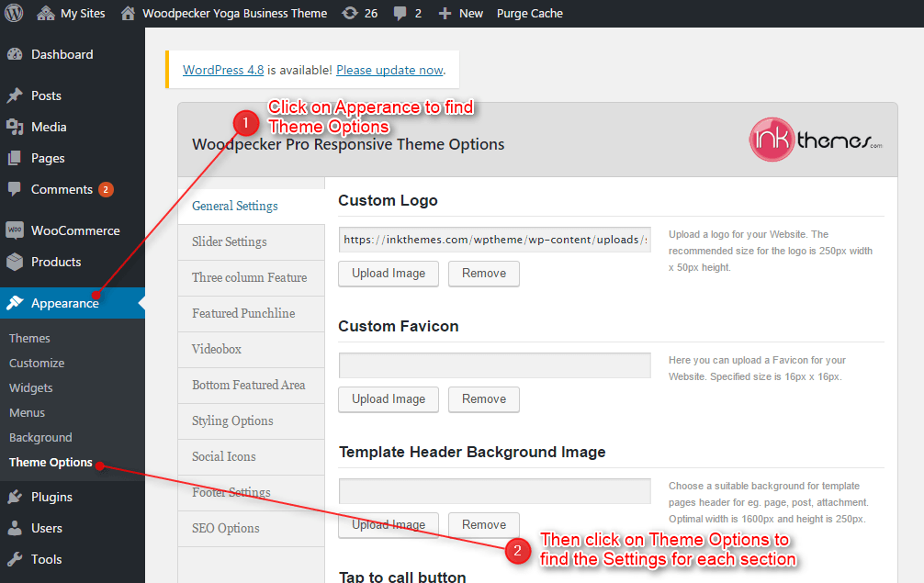Open the Featured Punchline tab
The image size is (924, 583).
(252, 314)
